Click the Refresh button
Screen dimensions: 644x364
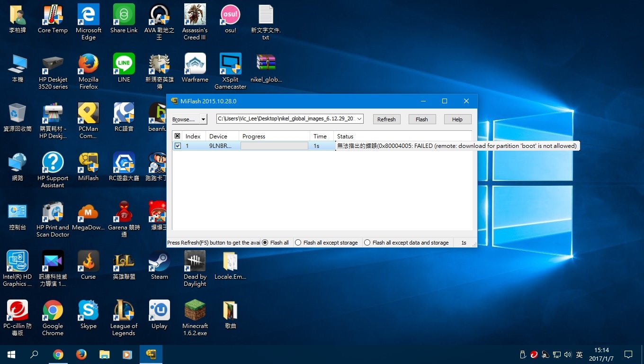[x=386, y=119]
